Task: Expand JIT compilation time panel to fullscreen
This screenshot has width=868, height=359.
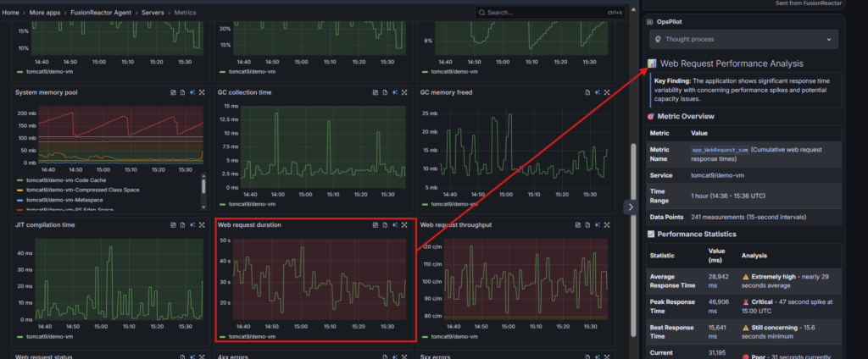Action: (x=202, y=225)
